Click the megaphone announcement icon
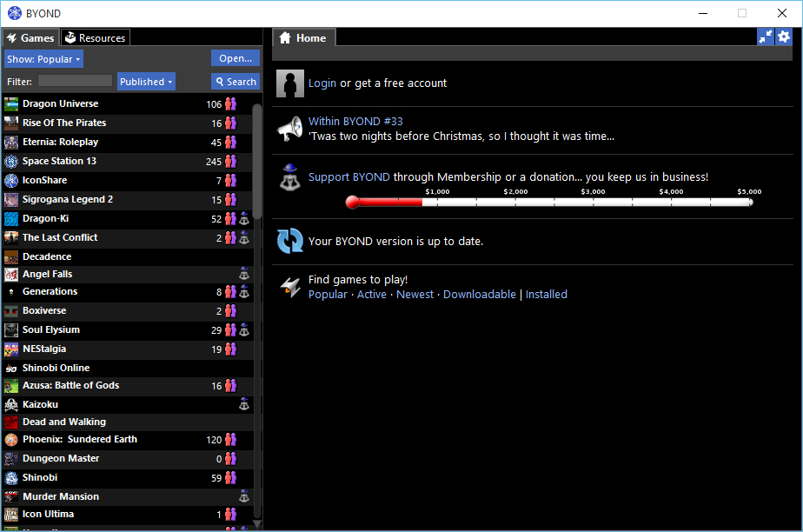This screenshot has width=803, height=532. (x=290, y=129)
